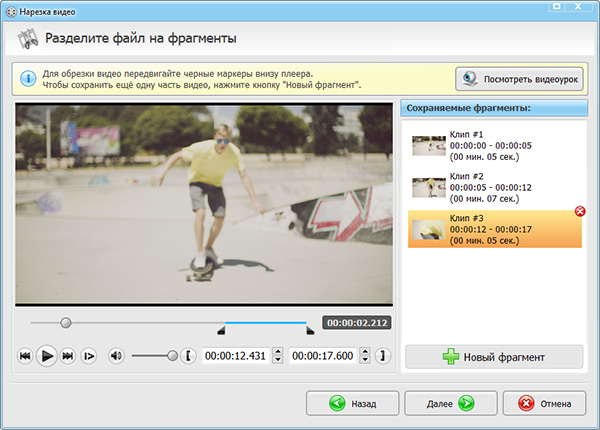
Task: Click the start time field 00:00:12.431
Action: pos(236,356)
